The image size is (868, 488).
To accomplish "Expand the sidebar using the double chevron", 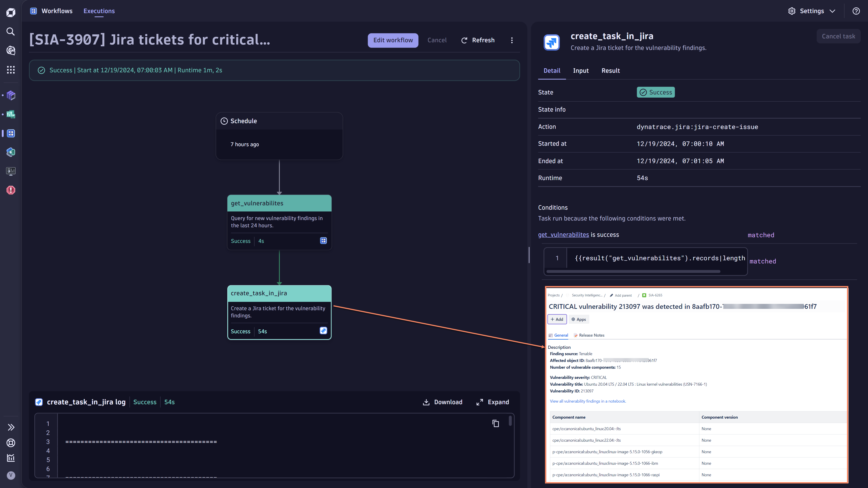I will (11, 427).
